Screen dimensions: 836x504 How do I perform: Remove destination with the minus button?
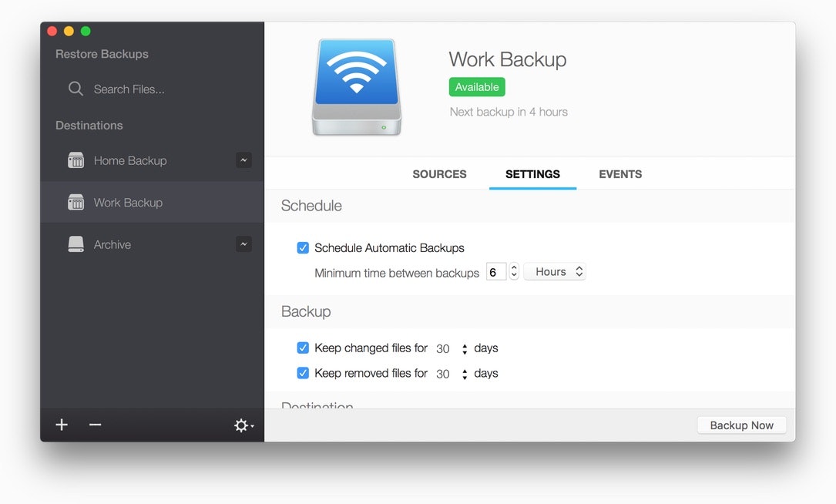coord(96,425)
